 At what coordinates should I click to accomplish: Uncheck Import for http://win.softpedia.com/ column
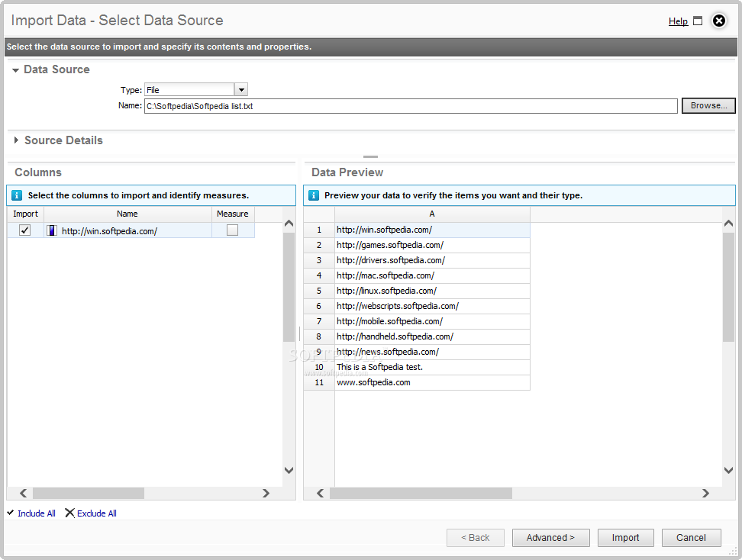24,230
